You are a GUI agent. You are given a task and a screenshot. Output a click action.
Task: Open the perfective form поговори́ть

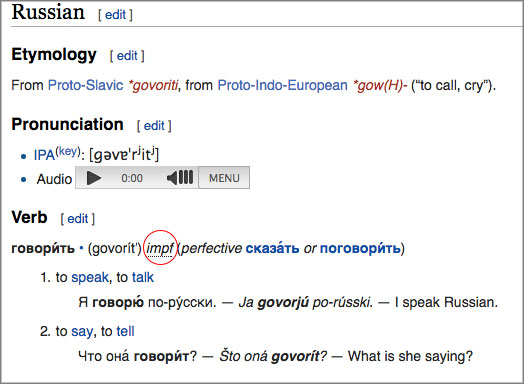point(360,249)
